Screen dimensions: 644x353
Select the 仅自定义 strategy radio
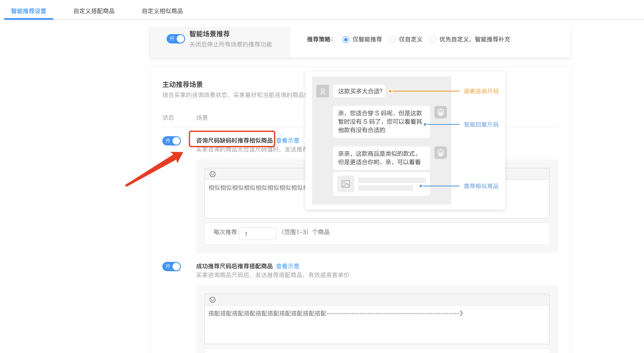(x=392, y=40)
